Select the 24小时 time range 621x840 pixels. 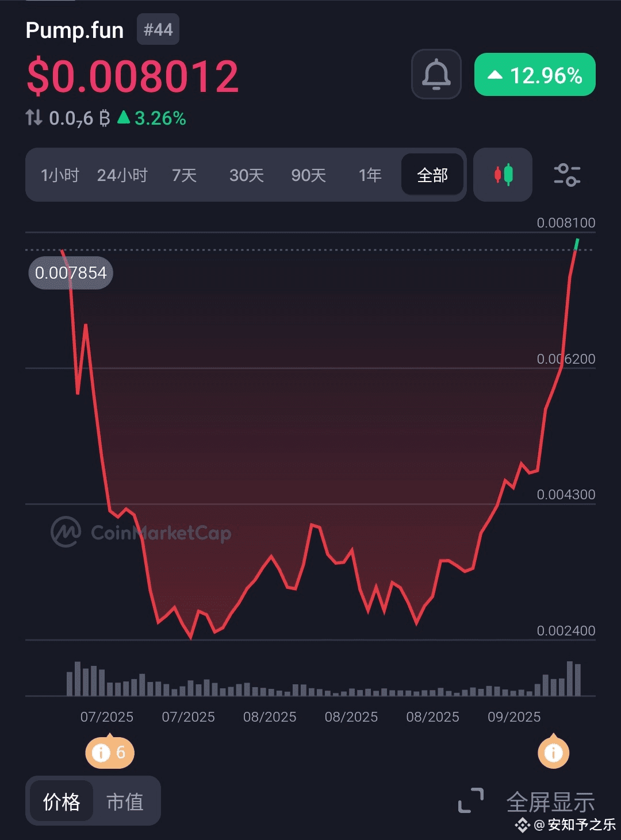pyautogui.click(x=122, y=175)
